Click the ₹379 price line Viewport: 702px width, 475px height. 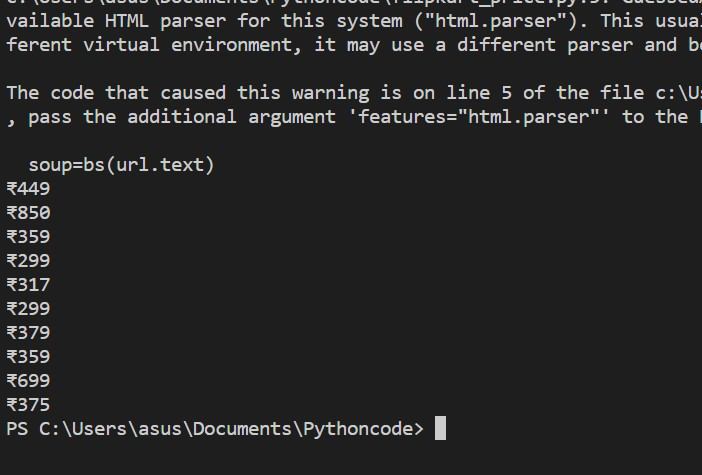coord(28,333)
